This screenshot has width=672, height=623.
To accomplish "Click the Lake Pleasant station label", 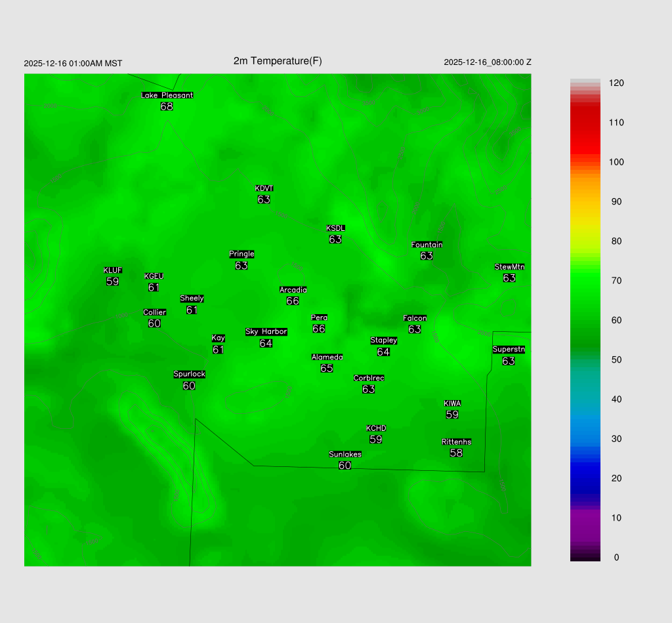I will 167,95.
